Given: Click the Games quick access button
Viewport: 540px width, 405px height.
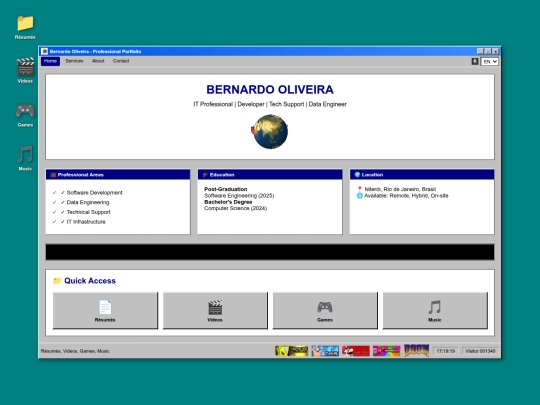Looking at the screenshot, I should point(325,311).
